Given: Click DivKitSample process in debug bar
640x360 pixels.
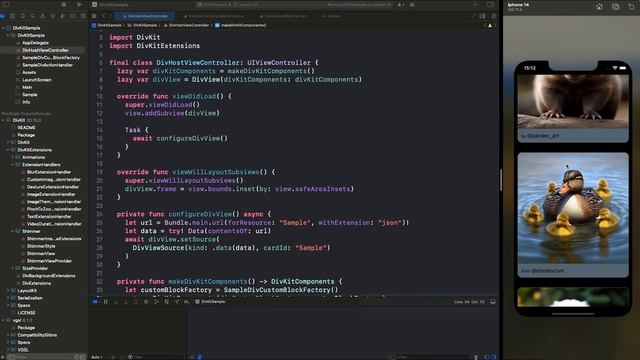Looking at the screenshot, I should (210, 302).
